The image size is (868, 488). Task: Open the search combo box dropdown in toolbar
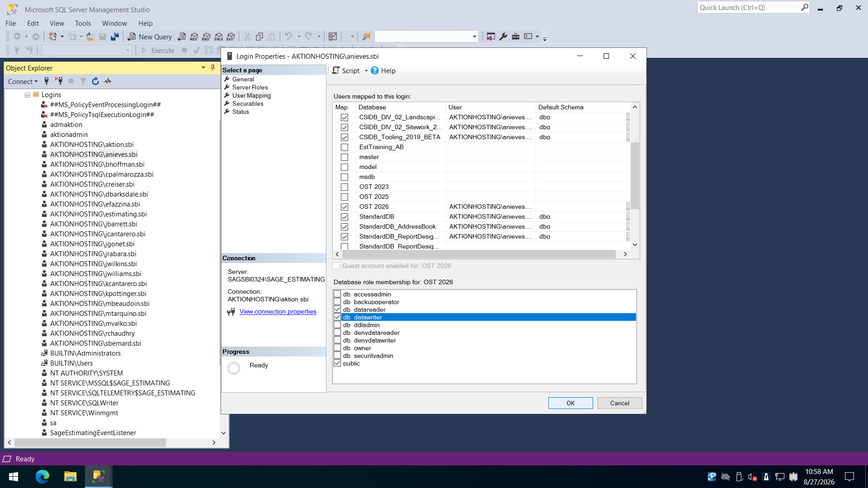pos(474,37)
